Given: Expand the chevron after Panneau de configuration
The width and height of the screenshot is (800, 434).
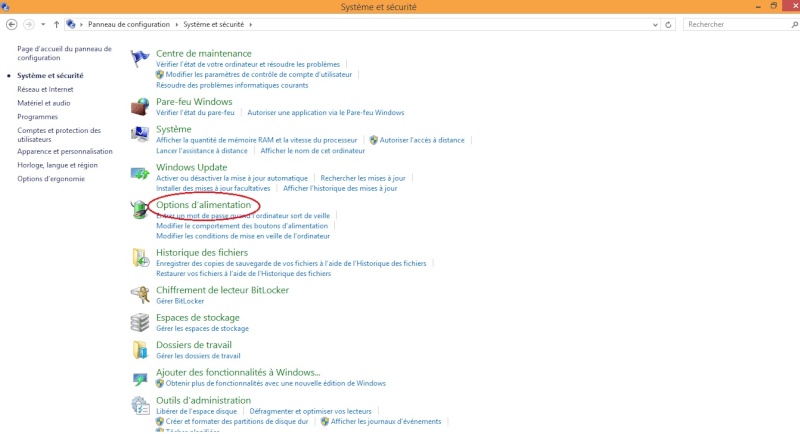Looking at the screenshot, I should (177, 24).
